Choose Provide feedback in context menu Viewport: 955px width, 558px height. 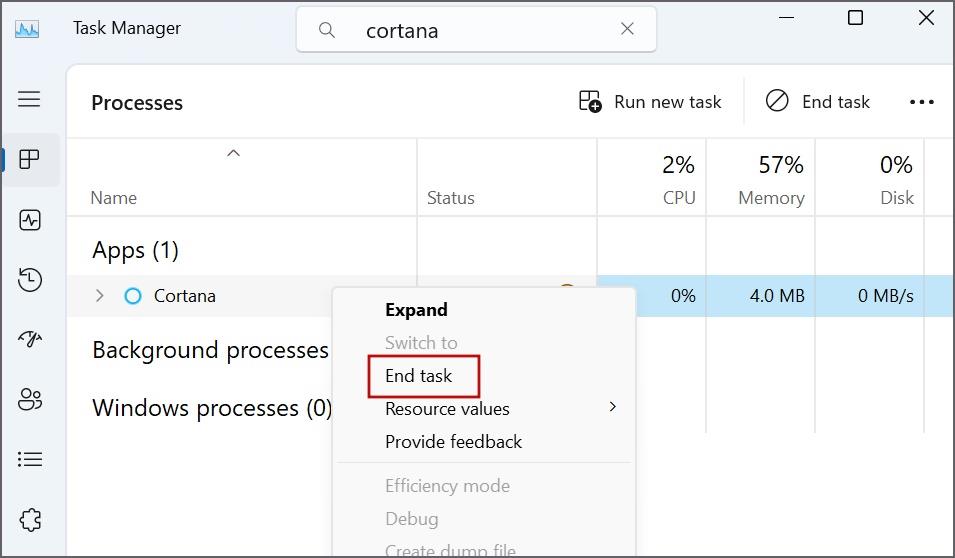pos(454,442)
